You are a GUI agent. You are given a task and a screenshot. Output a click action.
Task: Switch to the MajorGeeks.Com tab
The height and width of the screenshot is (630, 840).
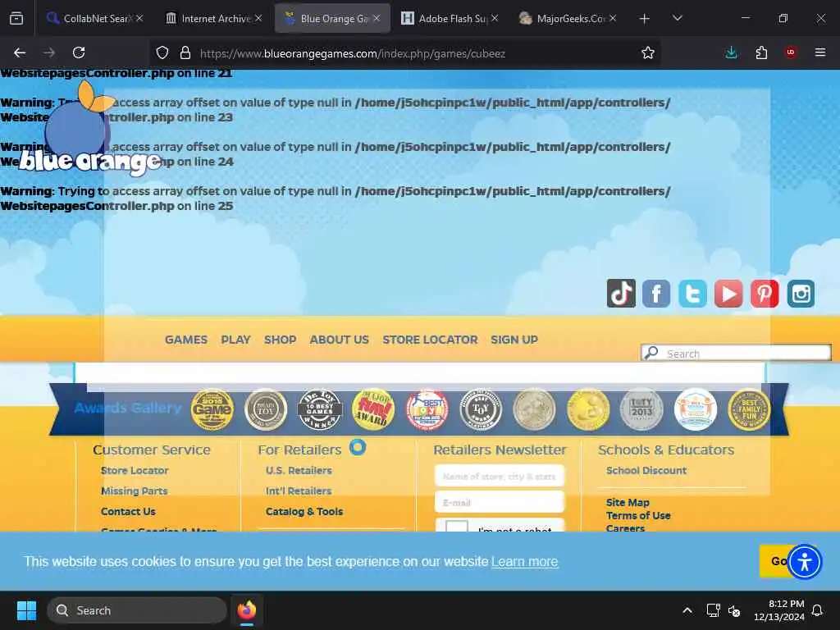[568, 18]
